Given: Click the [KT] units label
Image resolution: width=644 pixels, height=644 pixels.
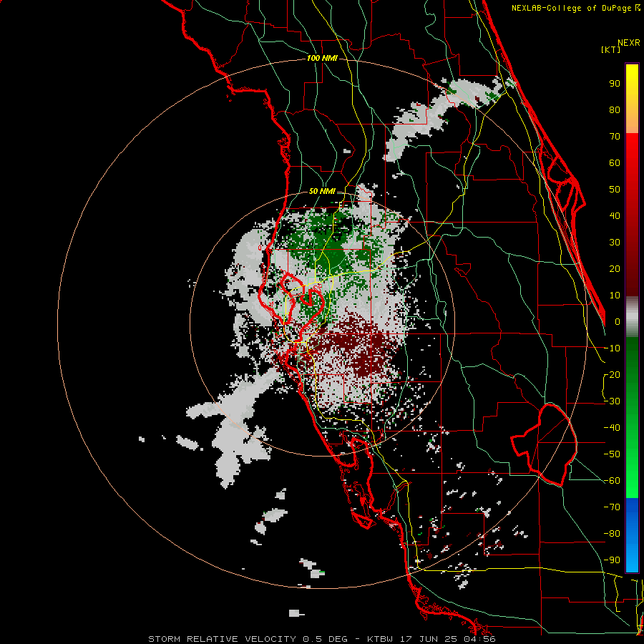Looking at the screenshot, I should [610, 49].
